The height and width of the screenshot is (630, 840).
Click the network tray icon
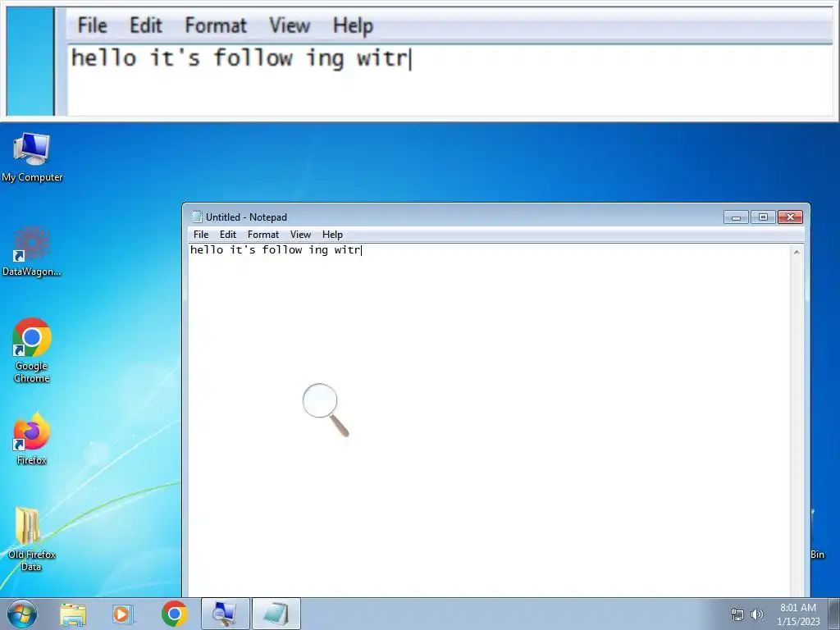tap(737, 614)
